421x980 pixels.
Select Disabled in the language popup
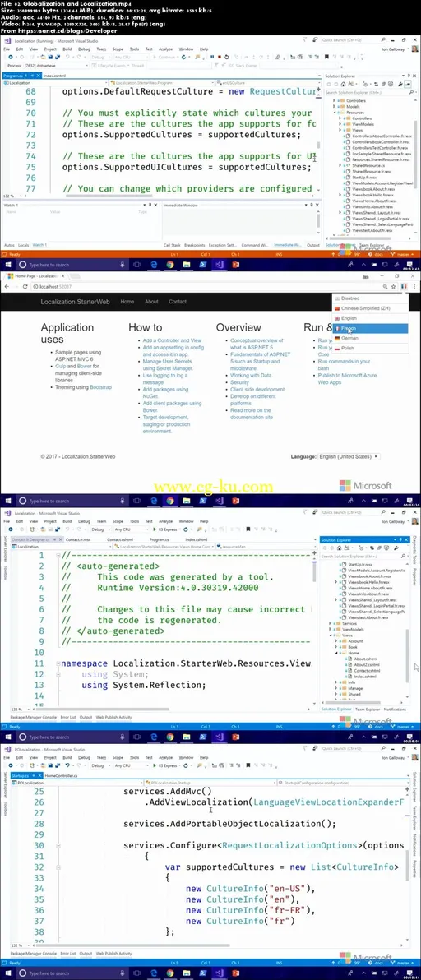coord(370,298)
